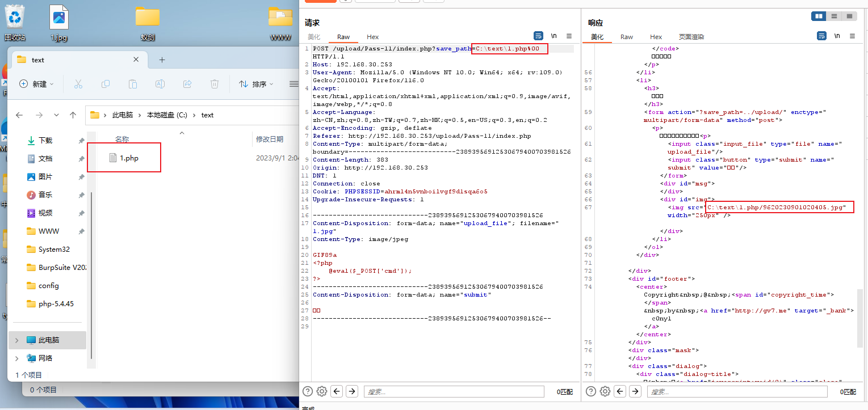The height and width of the screenshot is (410, 868).
Task: Open search settings gear under response panel
Action: click(605, 391)
